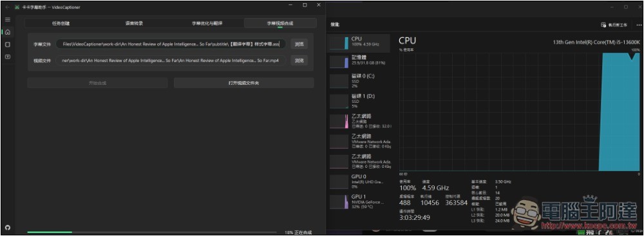Click the square batch icon below Home
The height and width of the screenshot is (236, 644).
[7, 44]
